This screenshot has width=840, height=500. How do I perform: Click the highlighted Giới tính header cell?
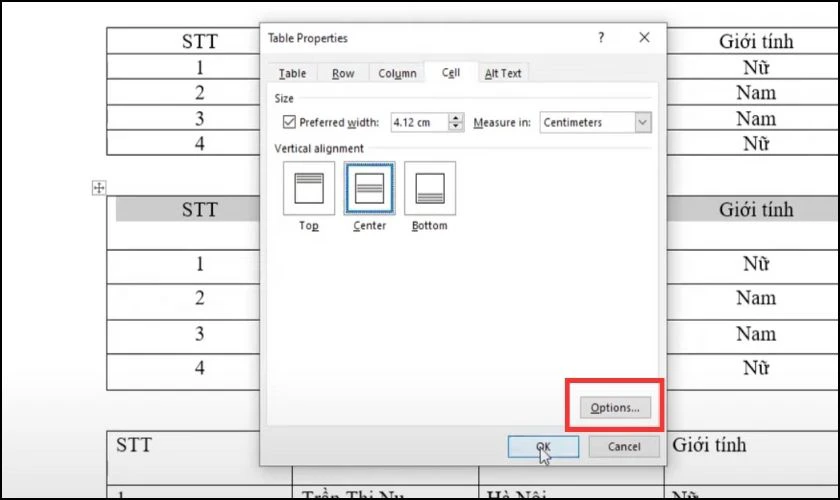755,210
